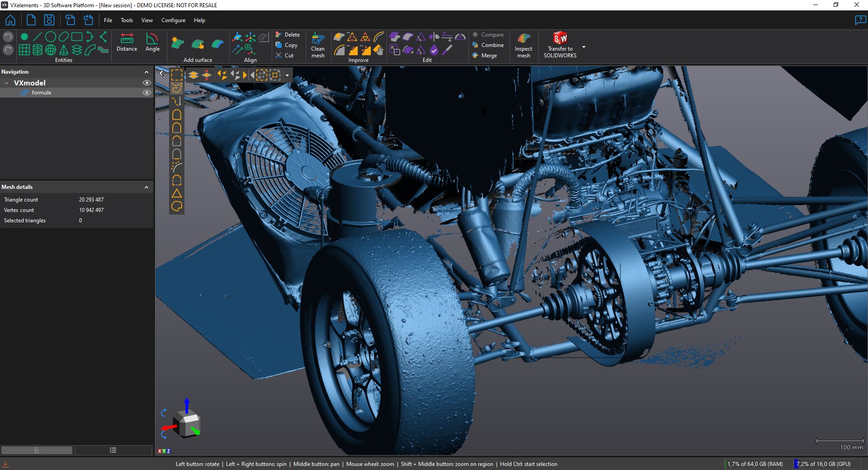Open the Configure menu
The width and height of the screenshot is (868, 470).
pos(173,20)
